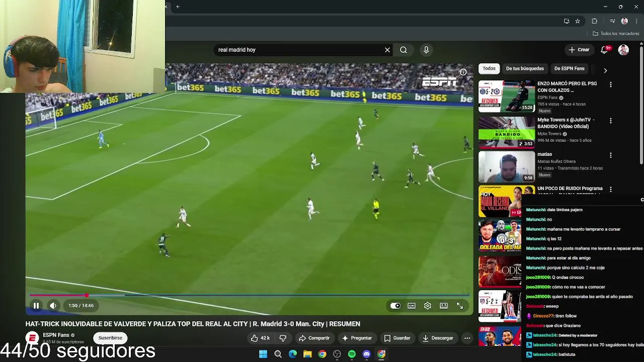
Task: Start voice search with the microphone
Action: (426, 50)
